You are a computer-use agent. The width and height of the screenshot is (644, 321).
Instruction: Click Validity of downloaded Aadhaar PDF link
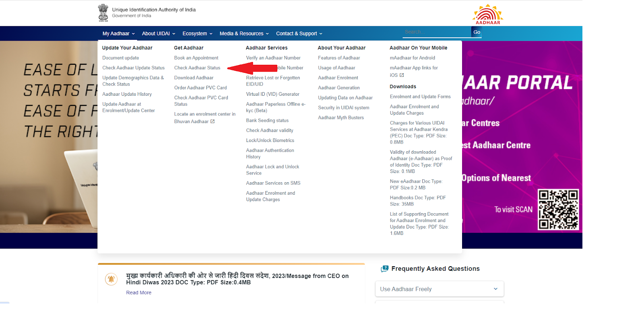(421, 162)
